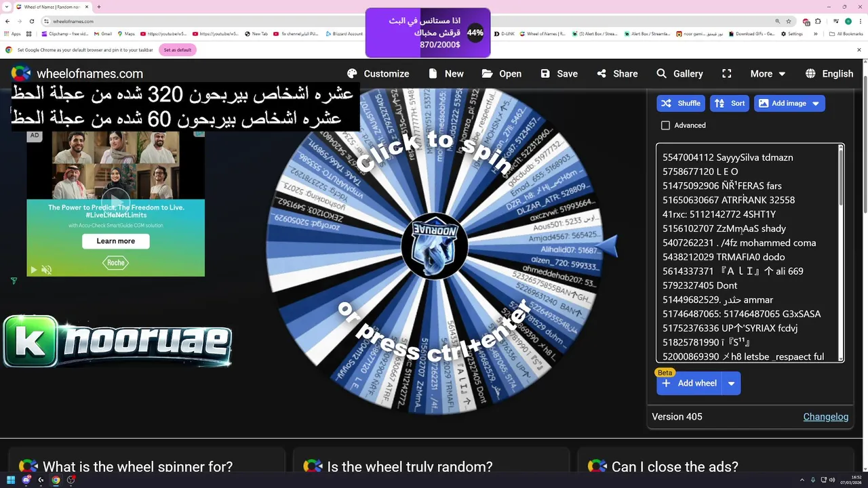Open Windows Start menu
This screenshot has width=868, height=488.
pos(12,480)
